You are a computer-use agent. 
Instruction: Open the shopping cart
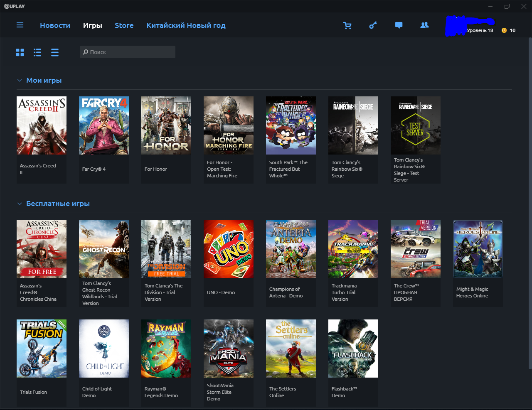347,25
